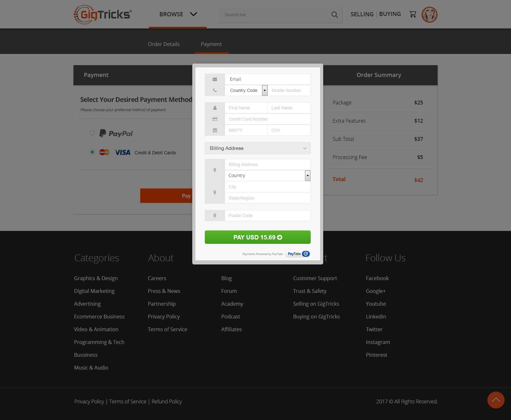Image resolution: width=511 pixels, height=420 pixels.
Task: Click the envelope icon beside Email
Action: click(215, 79)
